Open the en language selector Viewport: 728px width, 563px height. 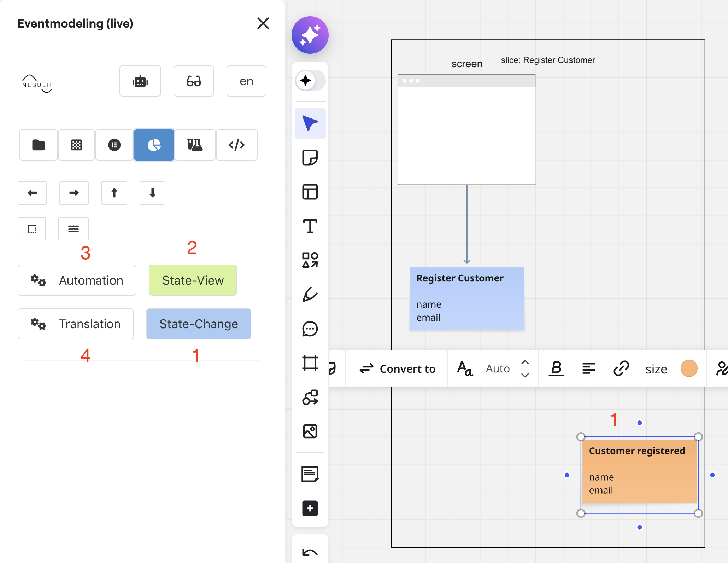tap(246, 81)
